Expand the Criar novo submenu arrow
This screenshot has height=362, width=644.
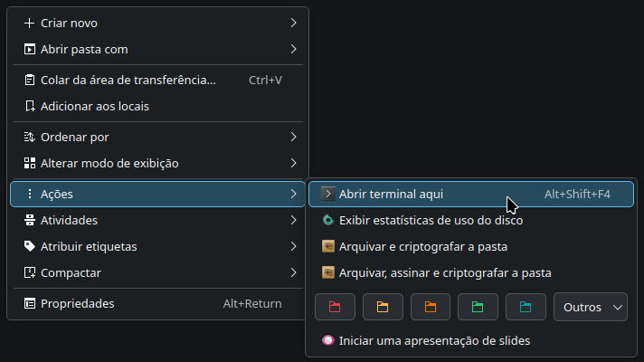[x=293, y=23]
